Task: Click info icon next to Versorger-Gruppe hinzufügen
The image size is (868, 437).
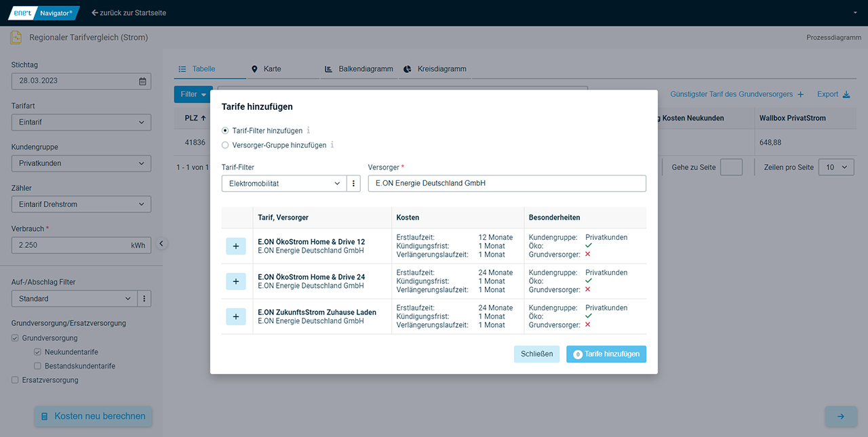Action: click(332, 145)
